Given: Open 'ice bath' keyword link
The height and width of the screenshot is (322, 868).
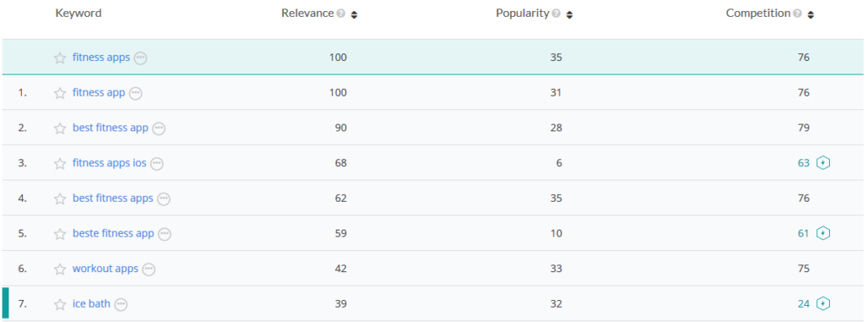Looking at the screenshot, I should pos(92,303).
